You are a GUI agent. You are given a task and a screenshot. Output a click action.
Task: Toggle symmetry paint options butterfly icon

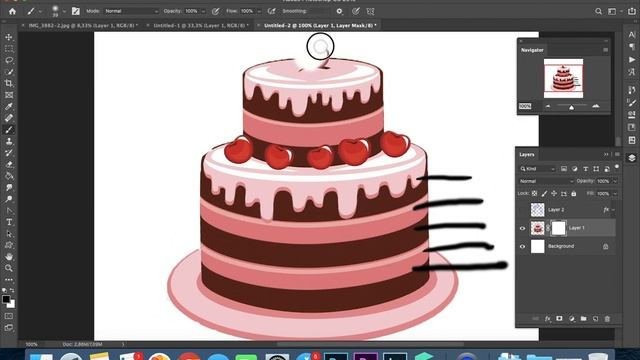pyautogui.click(x=370, y=11)
